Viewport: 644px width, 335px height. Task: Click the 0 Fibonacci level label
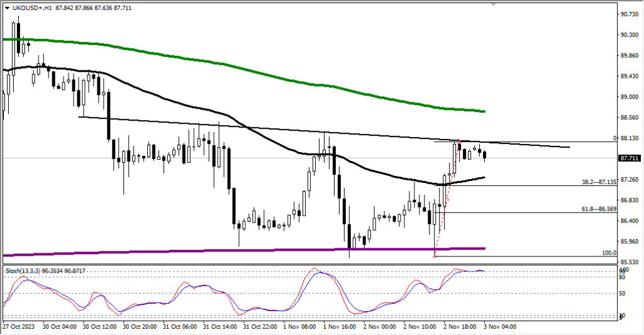[613, 138]
